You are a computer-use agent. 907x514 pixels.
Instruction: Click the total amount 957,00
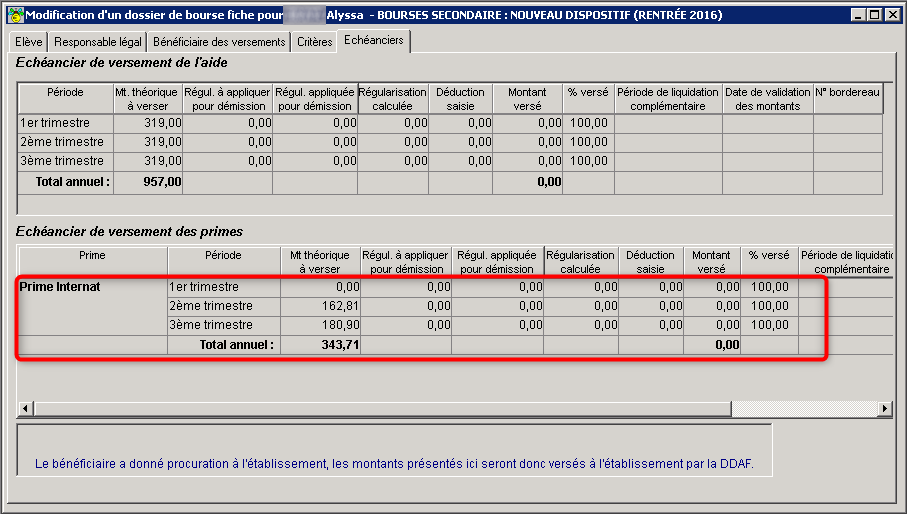pos(162,182)
